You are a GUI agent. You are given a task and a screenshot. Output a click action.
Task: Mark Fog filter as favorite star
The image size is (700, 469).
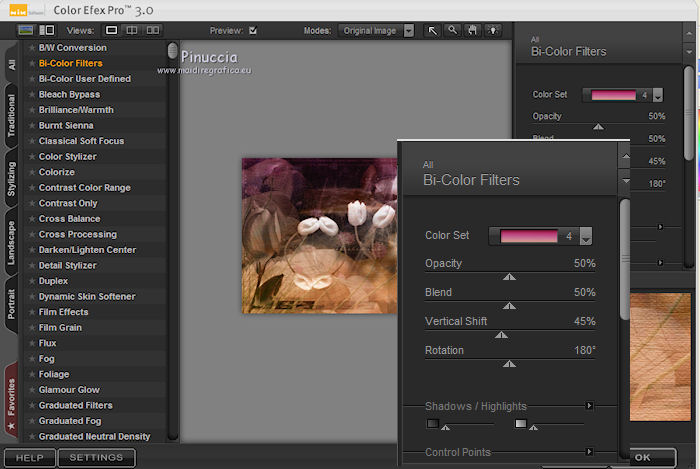(31, 359)
